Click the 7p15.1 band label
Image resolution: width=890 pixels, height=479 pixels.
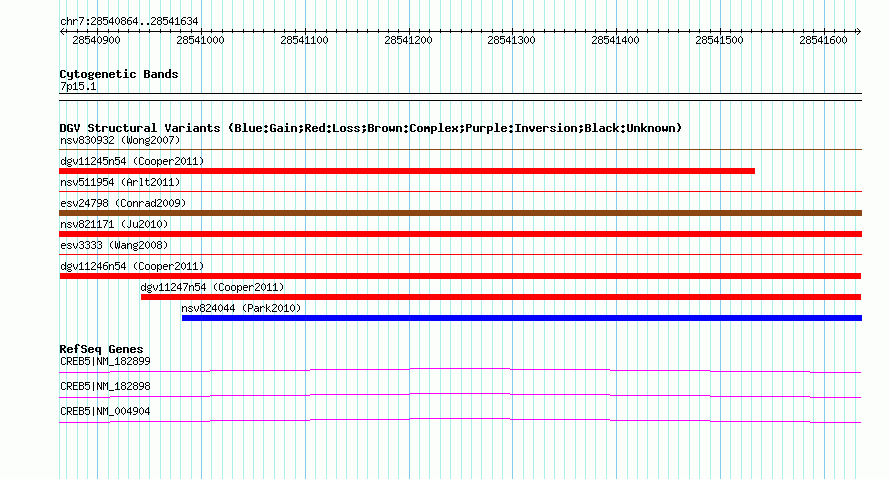[x=78, y=86]
